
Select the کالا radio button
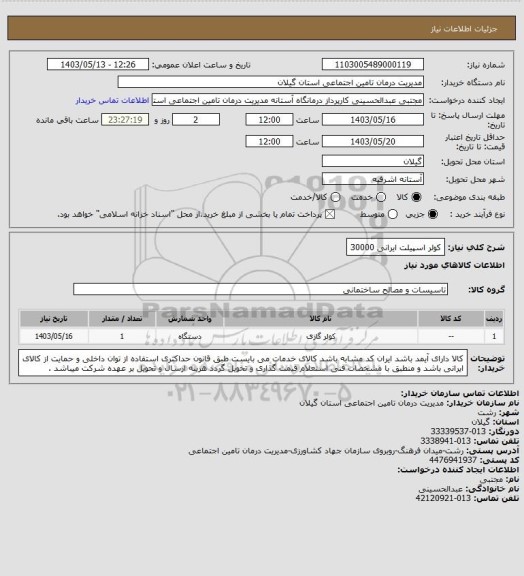coord(416,197)
